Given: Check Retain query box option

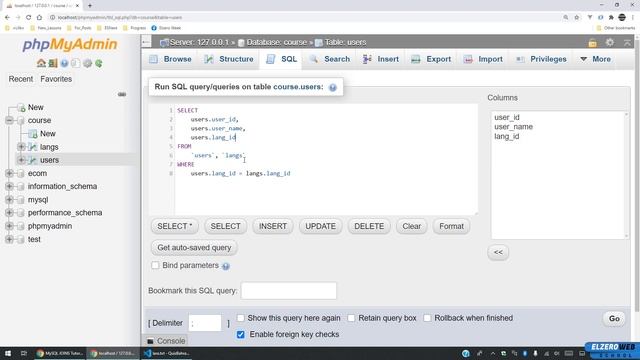Looking at the screenshot, I should click(x=351, y=318).
